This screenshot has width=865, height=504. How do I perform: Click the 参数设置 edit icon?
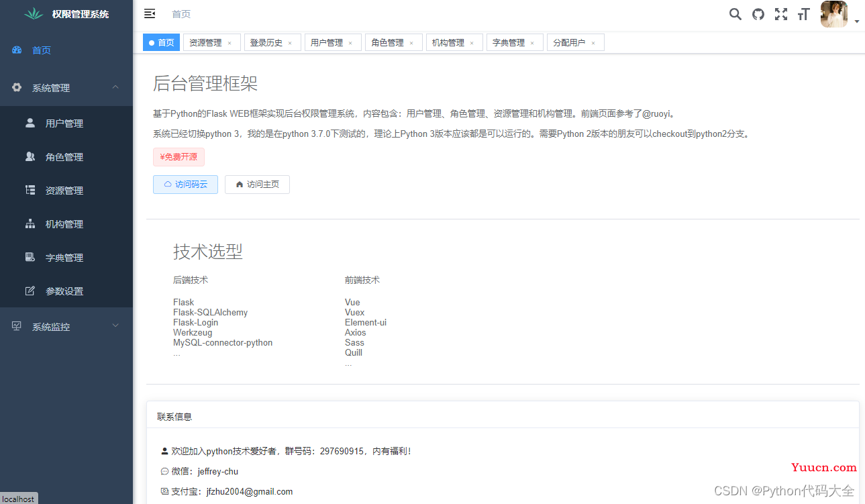[x=30, y=291]
